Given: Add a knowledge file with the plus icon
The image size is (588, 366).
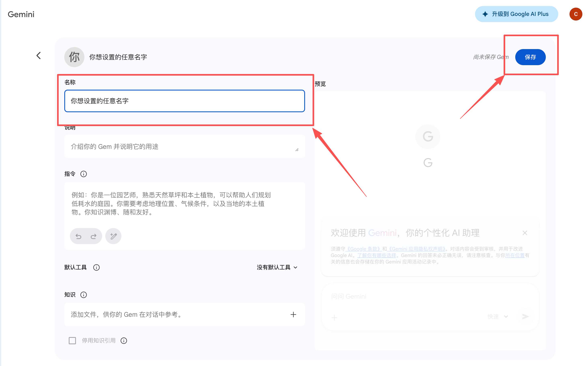Looking at the screenshot, I should (293, 315).
